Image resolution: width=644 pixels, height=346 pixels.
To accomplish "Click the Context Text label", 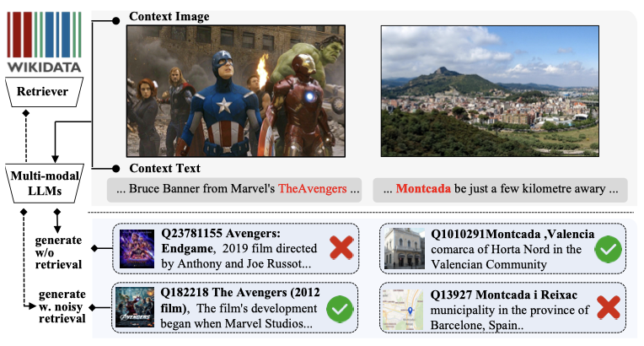I will coord(164,168).
